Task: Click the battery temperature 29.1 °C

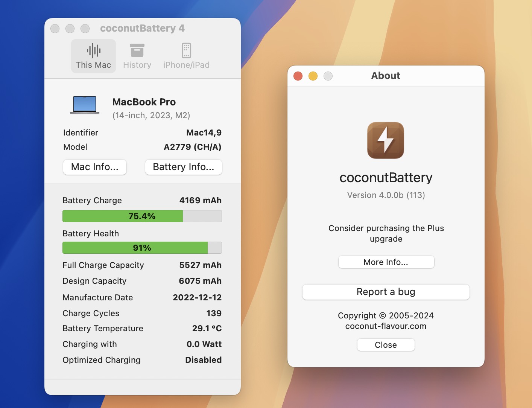Action: (207, 328)
